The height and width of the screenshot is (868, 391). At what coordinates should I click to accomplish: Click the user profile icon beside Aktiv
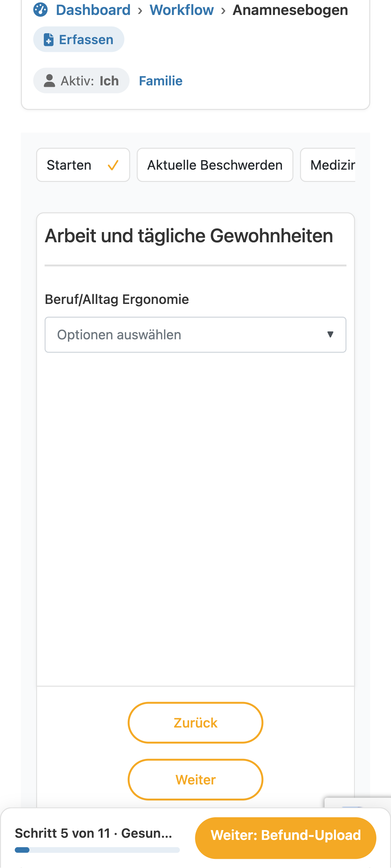click(49, 81)
